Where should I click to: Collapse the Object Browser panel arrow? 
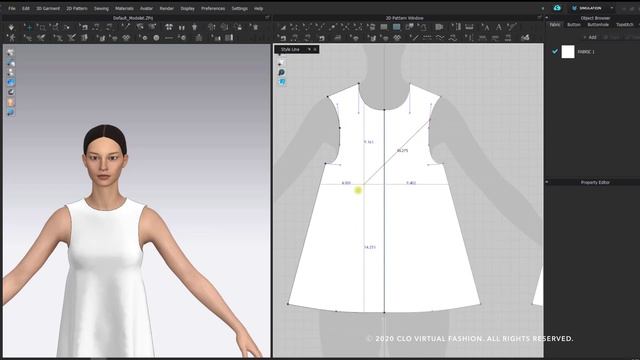tap(547, 18)
